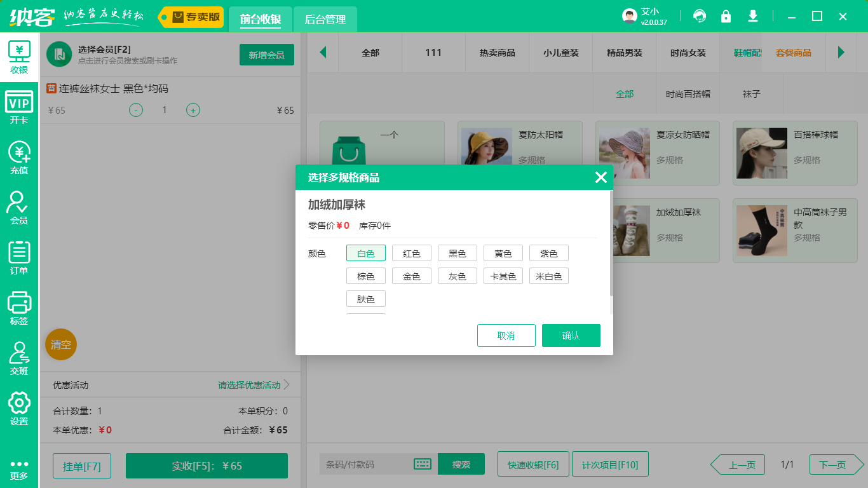
Task: Confirm the spec selection with 确认
Action: [x=571, y=335]
